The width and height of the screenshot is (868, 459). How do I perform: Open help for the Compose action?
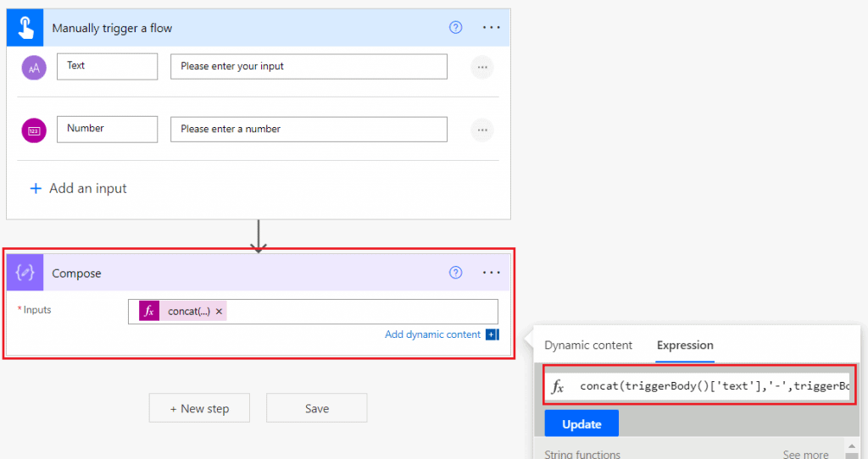(455, 272)
